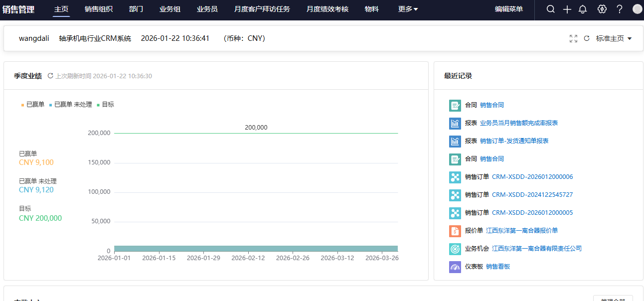
Task: Click the 编辑菜单 button
Action: point(508,9)
